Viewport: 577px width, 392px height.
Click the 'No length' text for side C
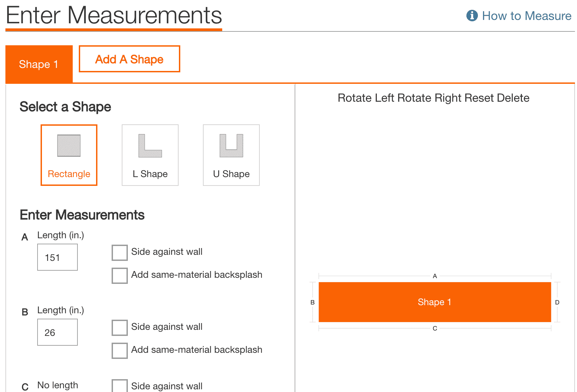(x=58, y=385)
